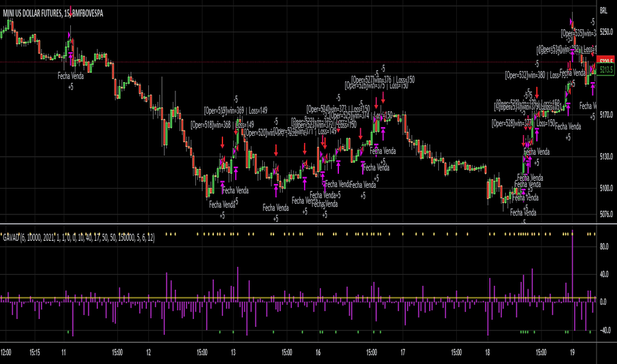This screenshot has height=364, width=617.
Task: Click the -40.0 indicator scale value
Action: tap(605, 330)
